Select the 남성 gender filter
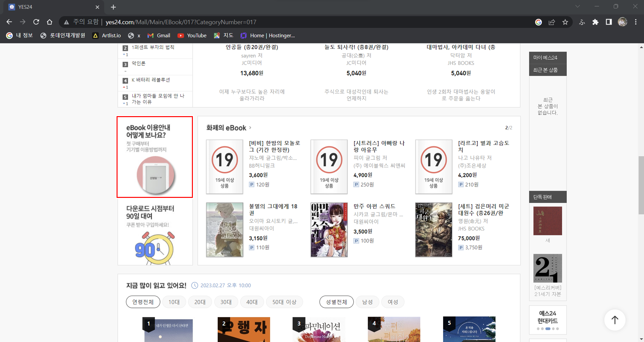 click(x=367, y=302)
